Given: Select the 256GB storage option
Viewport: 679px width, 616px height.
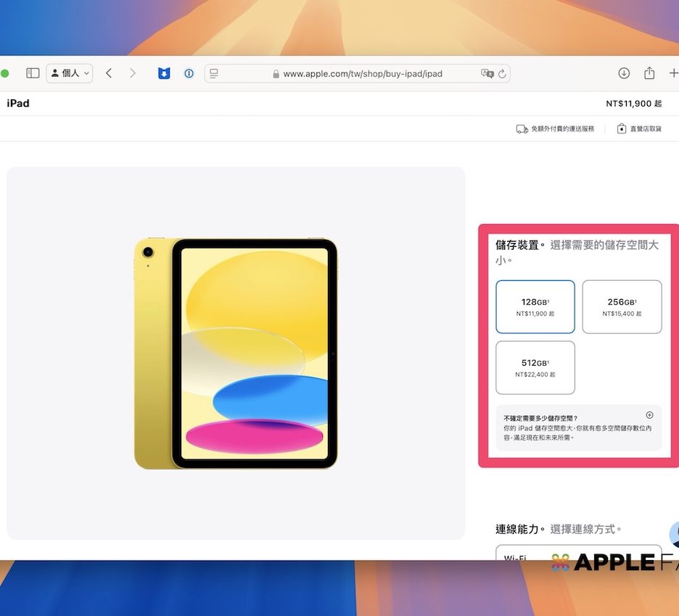Looking at the screenshot, I should (622, 307).
